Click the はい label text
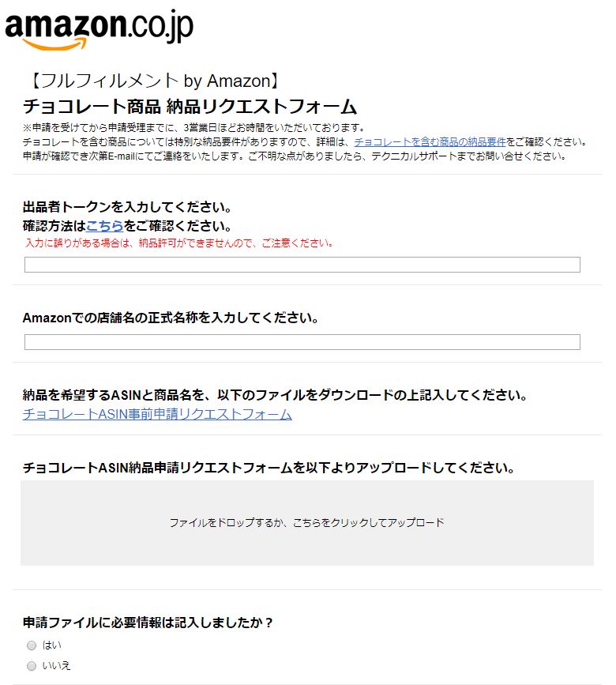 pos(51,645)
